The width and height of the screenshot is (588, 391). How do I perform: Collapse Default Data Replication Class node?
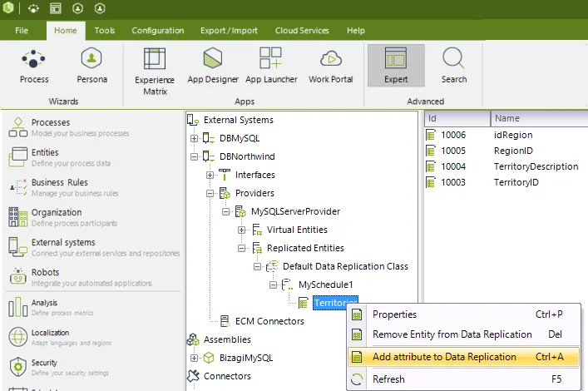257,266
